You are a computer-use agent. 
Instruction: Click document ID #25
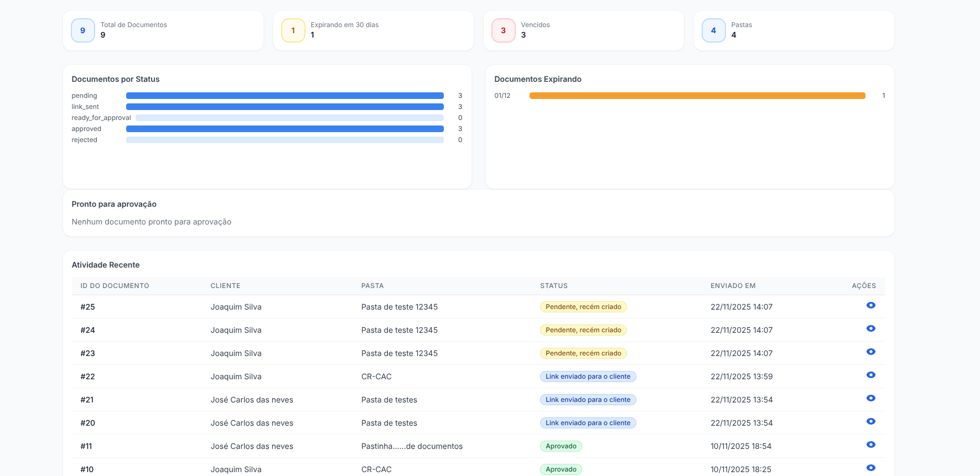click(87, 307)
